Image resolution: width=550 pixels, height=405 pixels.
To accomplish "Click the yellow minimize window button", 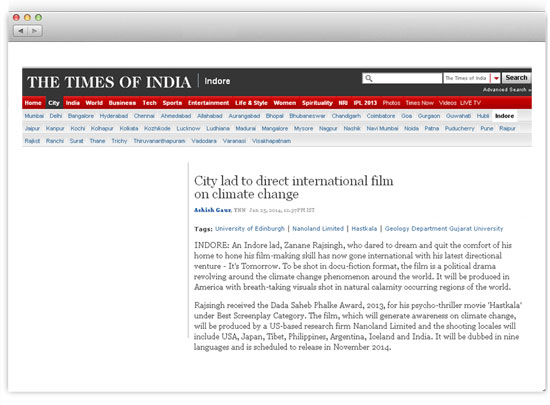I will click(27, 18).
